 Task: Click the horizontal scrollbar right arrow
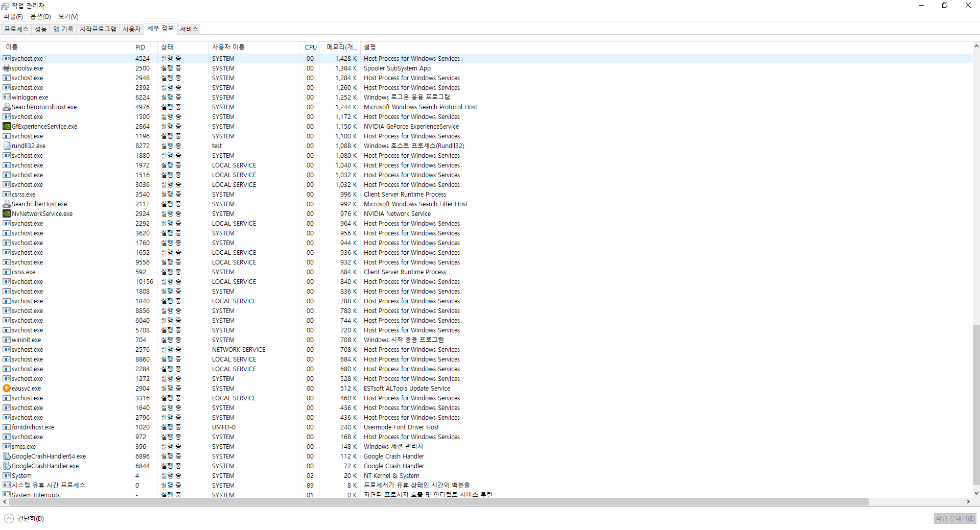[x=968, y=502]
